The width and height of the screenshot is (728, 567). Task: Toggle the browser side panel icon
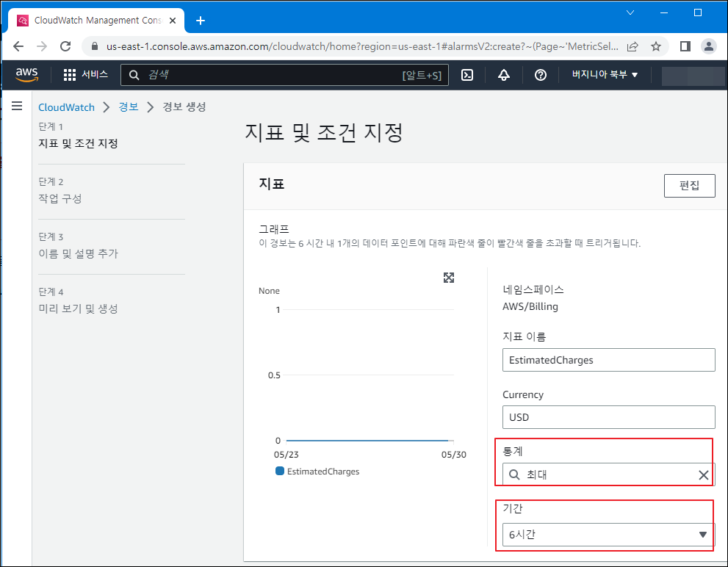click(685, 46)
